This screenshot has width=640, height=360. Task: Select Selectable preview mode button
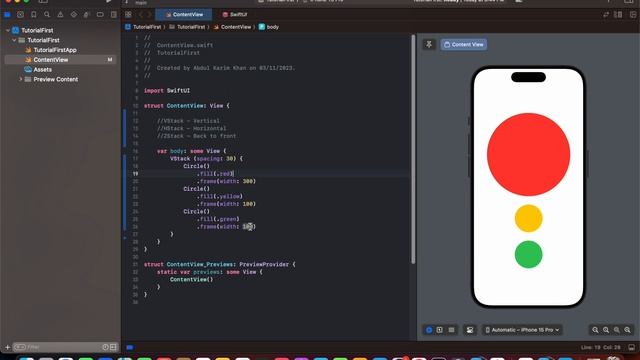point(440,330)
